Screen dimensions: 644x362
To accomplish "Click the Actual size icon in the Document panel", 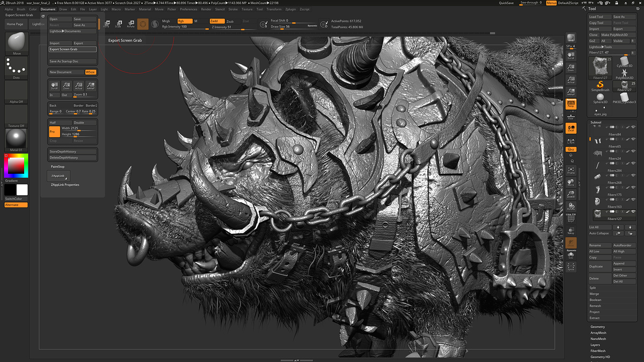I will pos(79,85).
